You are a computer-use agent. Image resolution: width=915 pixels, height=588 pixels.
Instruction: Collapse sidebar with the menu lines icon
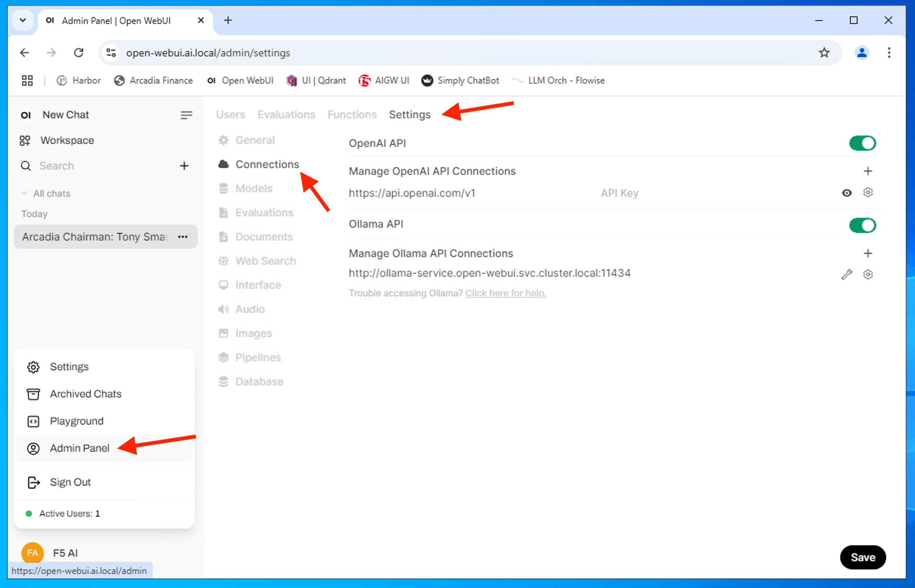[186, 115]
